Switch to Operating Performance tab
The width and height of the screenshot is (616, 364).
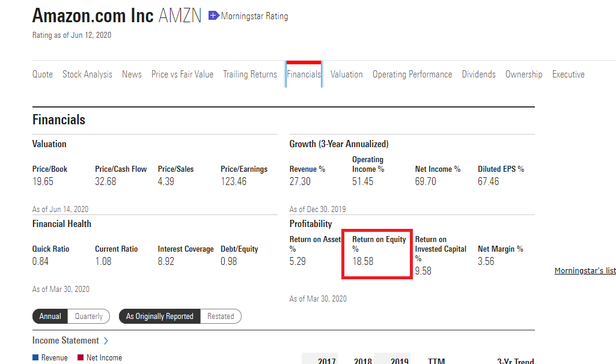(412, 74)
